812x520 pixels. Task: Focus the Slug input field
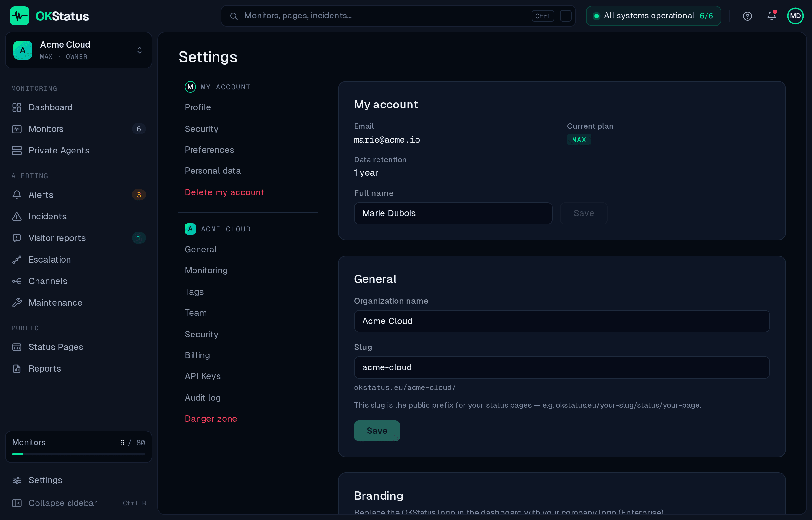coord(562,367)
